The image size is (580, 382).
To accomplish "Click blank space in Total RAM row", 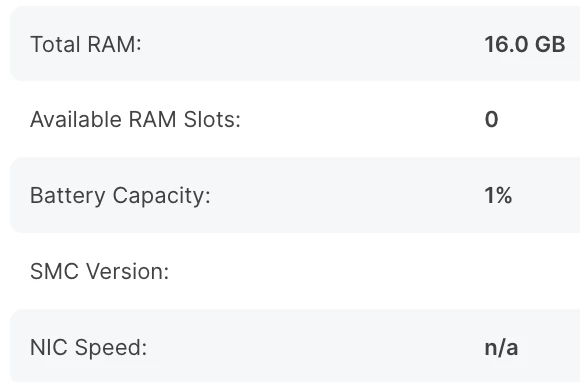I will [311, 44].
